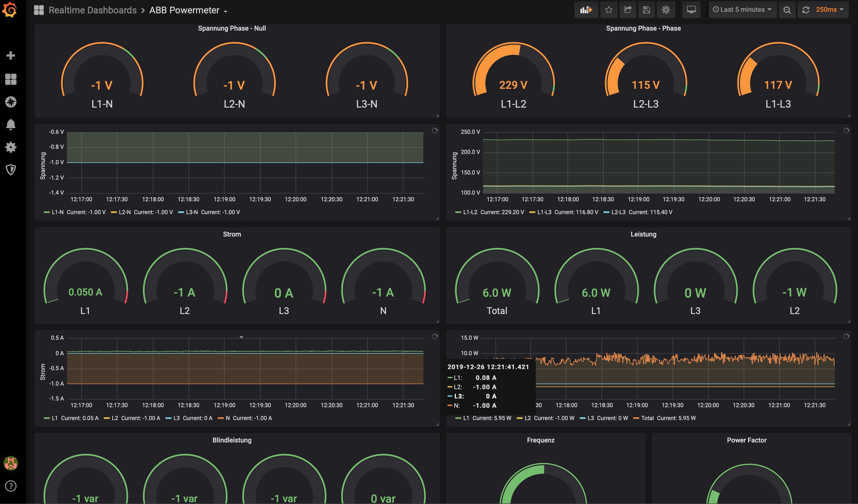858x504 pixels.
Task: Click the L2 legend color swatch in Strom
Action: 107,418
